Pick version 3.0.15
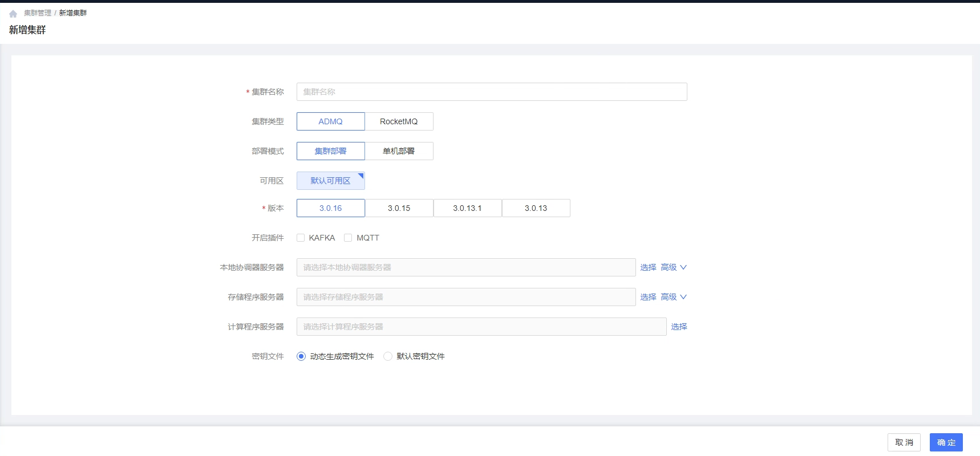This screenshot has height=456, width=980. (399, 208)
